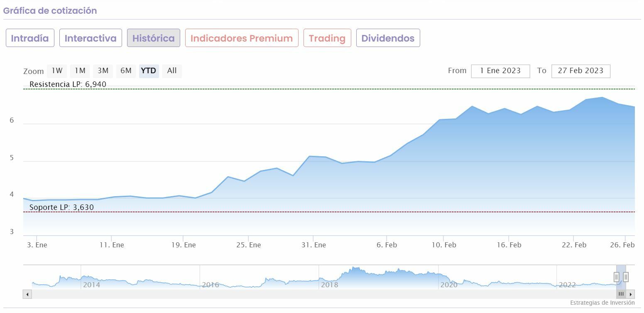Select the 1W zoom range
The height and width of the screenshot is (313, 644).
coord(57,71)
